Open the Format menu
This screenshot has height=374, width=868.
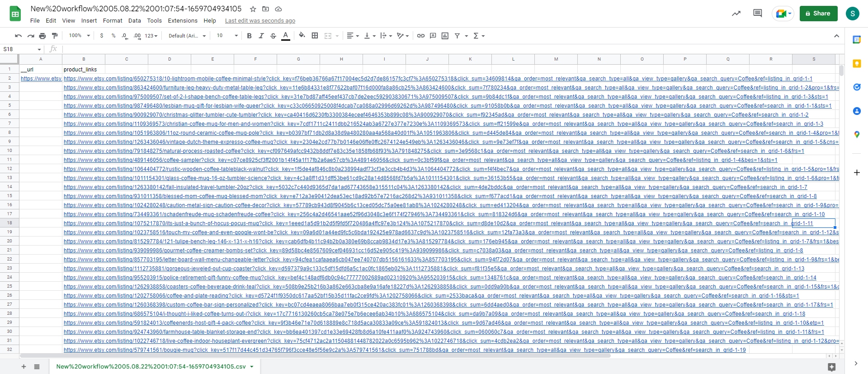(x=113, y=21)
